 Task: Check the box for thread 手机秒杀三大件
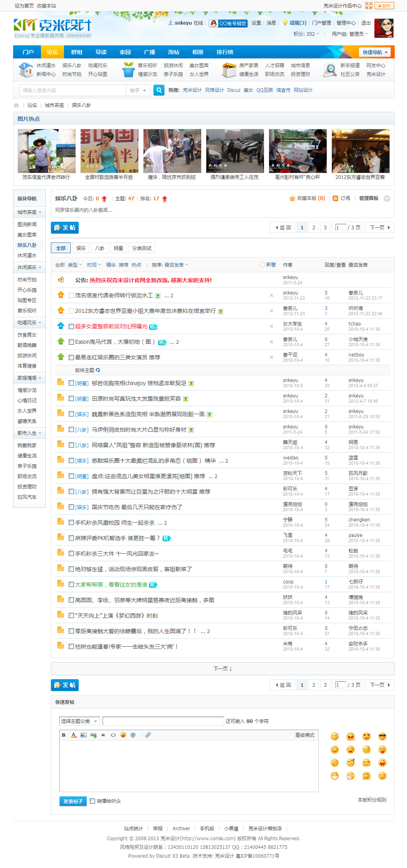(x=72, y=554)
